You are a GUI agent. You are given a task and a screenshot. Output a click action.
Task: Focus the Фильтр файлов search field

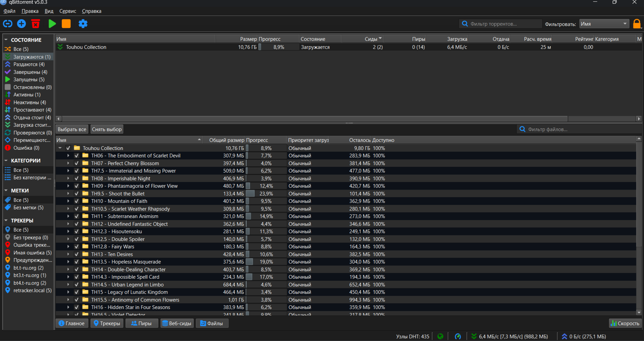click(x=579, y=129)
